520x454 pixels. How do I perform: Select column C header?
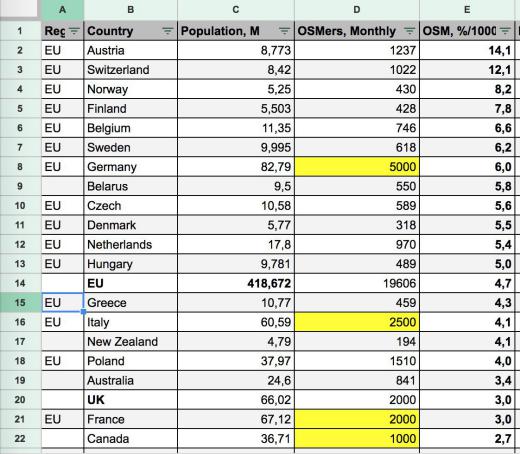click(236, 10)
